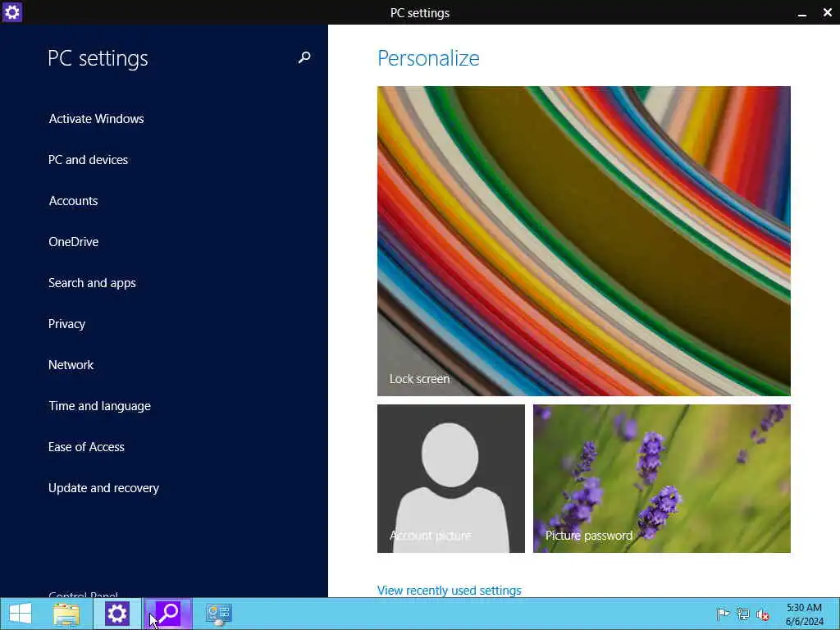Viewport: 840px width, 630px height.
Task: Click the PC settings sidebar heading
Action: pos(98,58)
